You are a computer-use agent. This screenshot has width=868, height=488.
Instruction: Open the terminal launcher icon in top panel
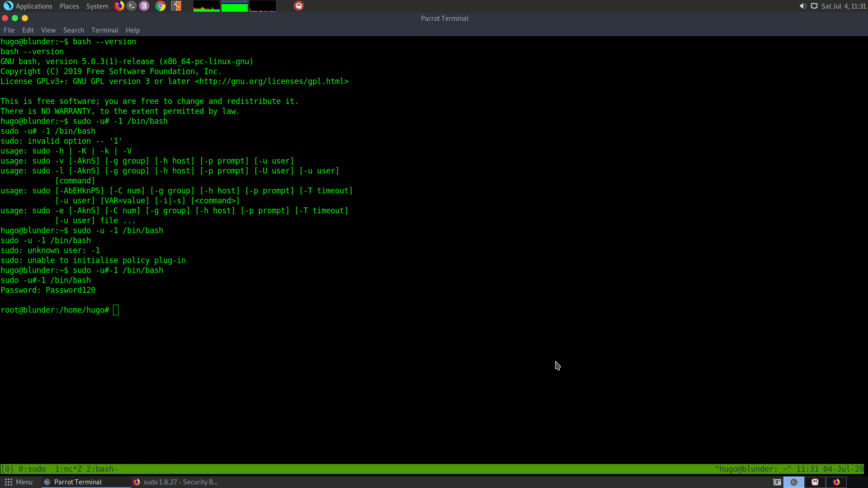click(x=132, y=6)
